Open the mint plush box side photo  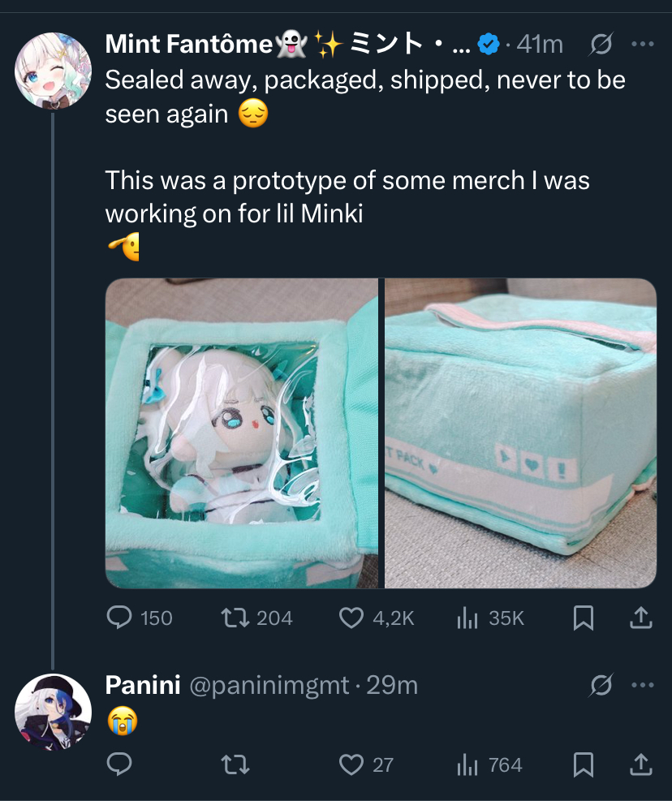(520, 433)
